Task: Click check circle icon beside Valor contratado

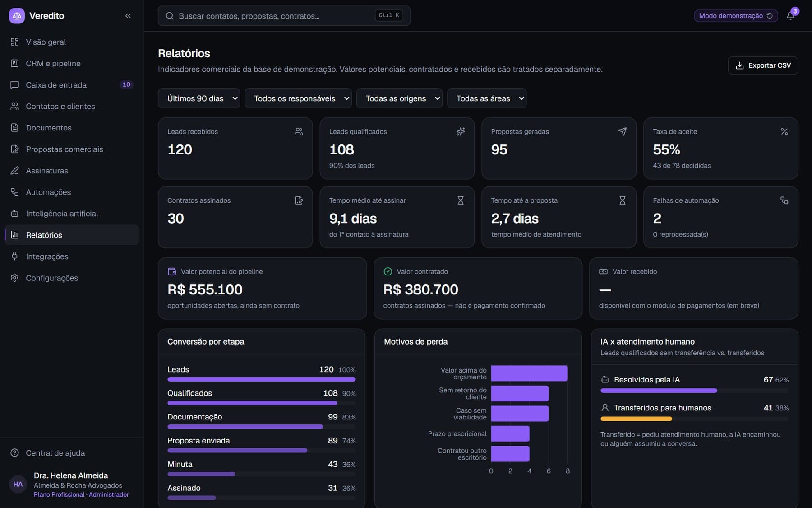Action: [388, 271]
